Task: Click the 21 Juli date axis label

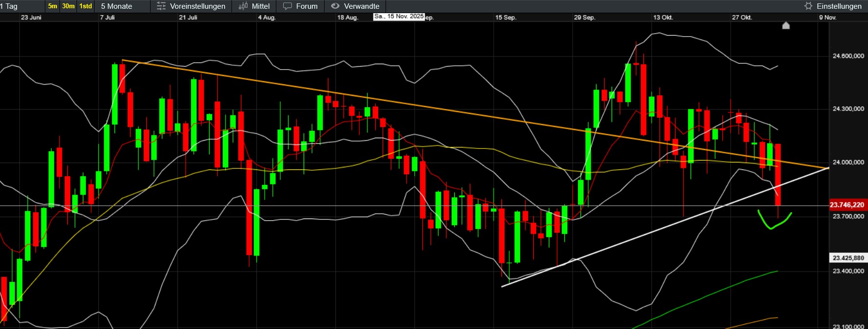Action: coord(188,18)
